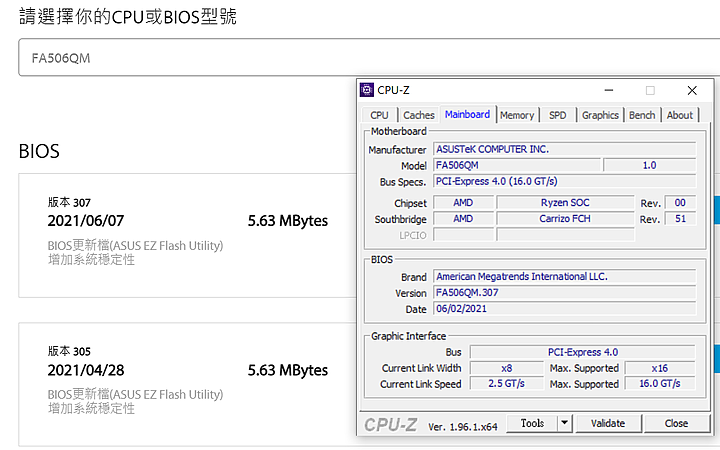The width and height of the screenshot is (720, 450).
Task: Click the BIOS Brand American Megatrends value
Action: click(x=564, y=276)
